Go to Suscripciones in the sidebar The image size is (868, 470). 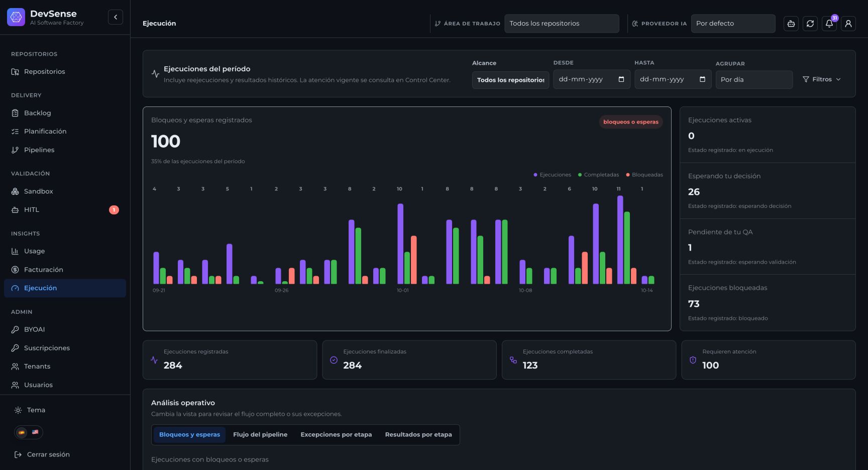(65, 348)
